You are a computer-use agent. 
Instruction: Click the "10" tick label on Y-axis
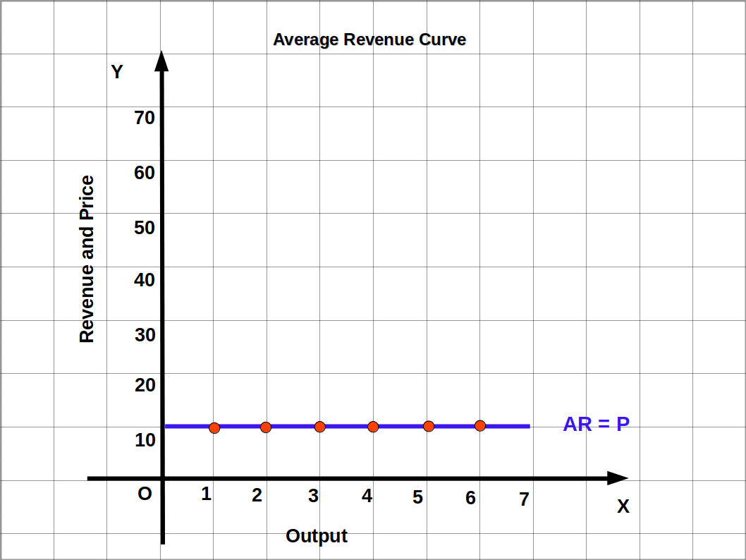[x=145, y=441]
